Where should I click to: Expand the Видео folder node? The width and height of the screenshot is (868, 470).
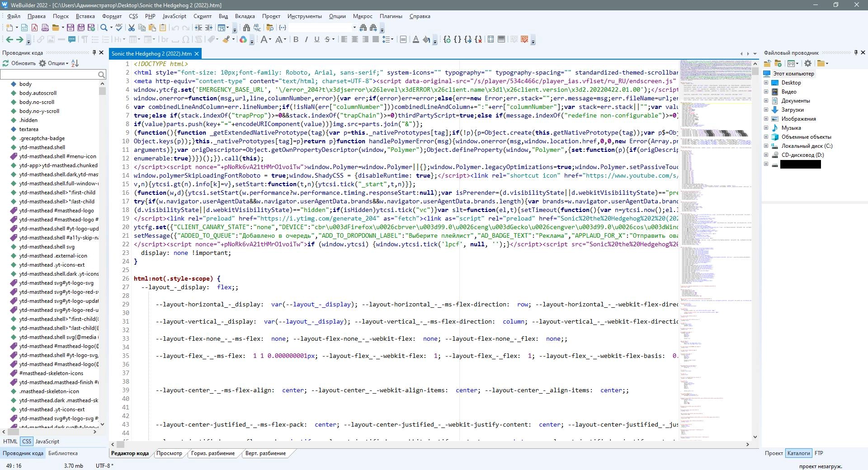pos(766,92)
